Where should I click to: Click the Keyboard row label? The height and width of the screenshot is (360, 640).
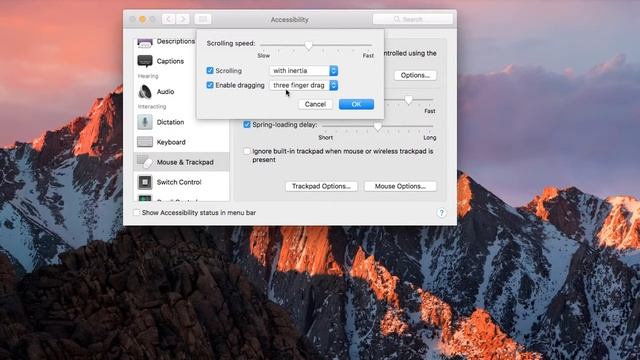[x=171, y=142]
